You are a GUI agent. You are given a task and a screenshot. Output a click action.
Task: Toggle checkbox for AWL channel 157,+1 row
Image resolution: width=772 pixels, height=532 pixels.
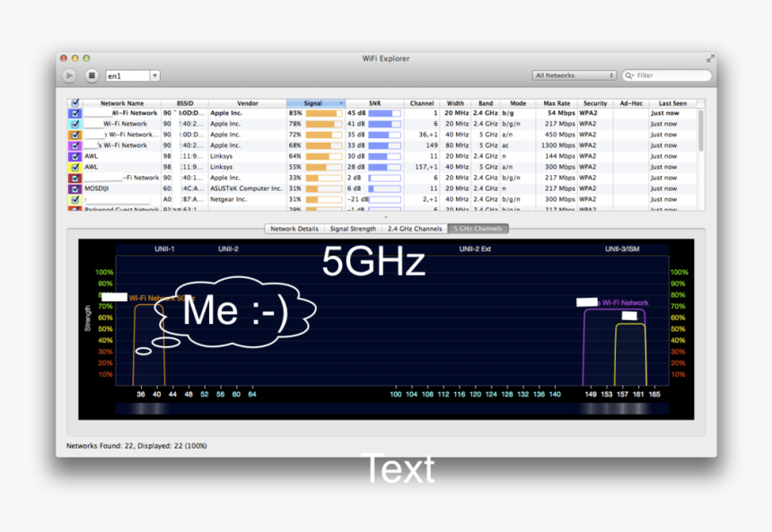[x=75, y=168]
